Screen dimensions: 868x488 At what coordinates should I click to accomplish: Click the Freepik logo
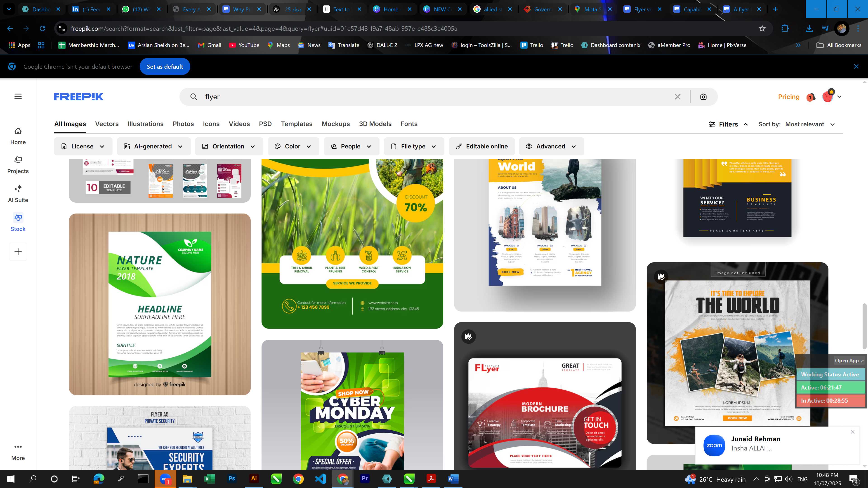pyautogui.click(x=78, y=97)
